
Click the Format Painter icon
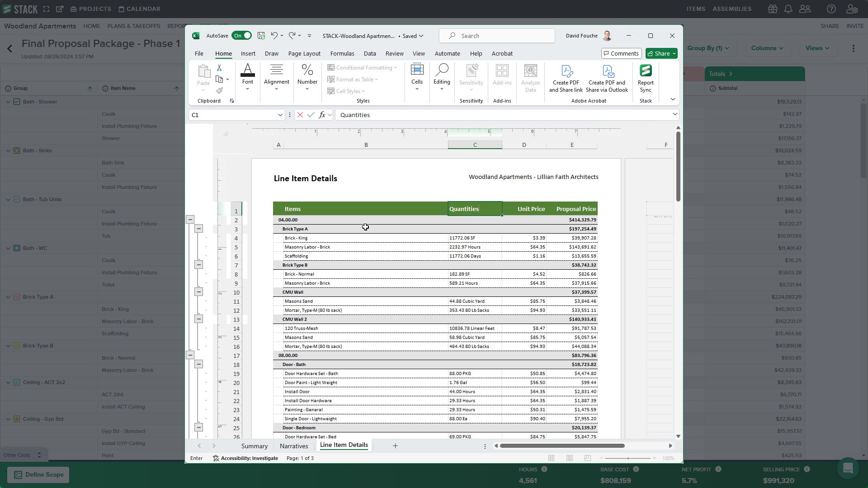(220, 90)
